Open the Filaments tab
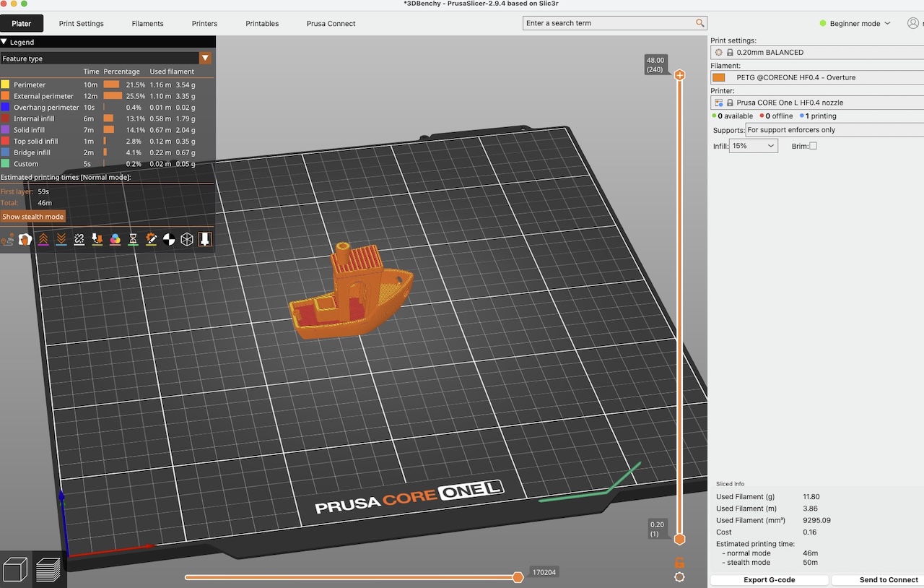Viewport: 924px width, 588px height. [x=147, y=24]
